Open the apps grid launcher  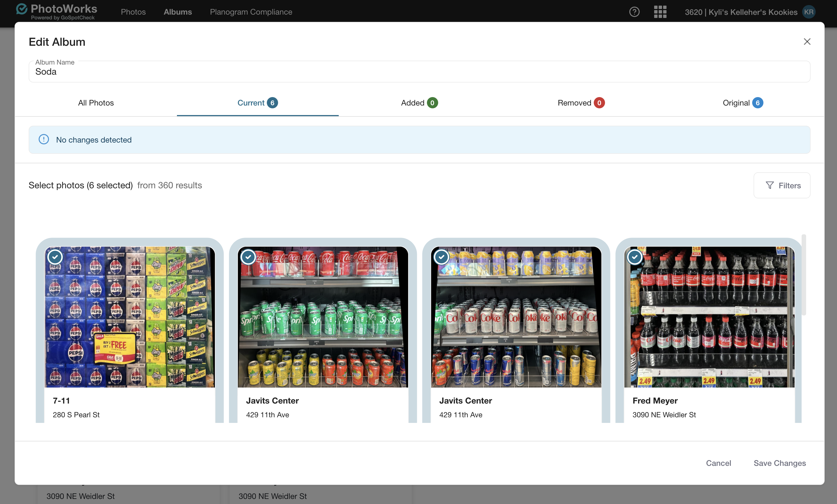click(x=660, y=12)
